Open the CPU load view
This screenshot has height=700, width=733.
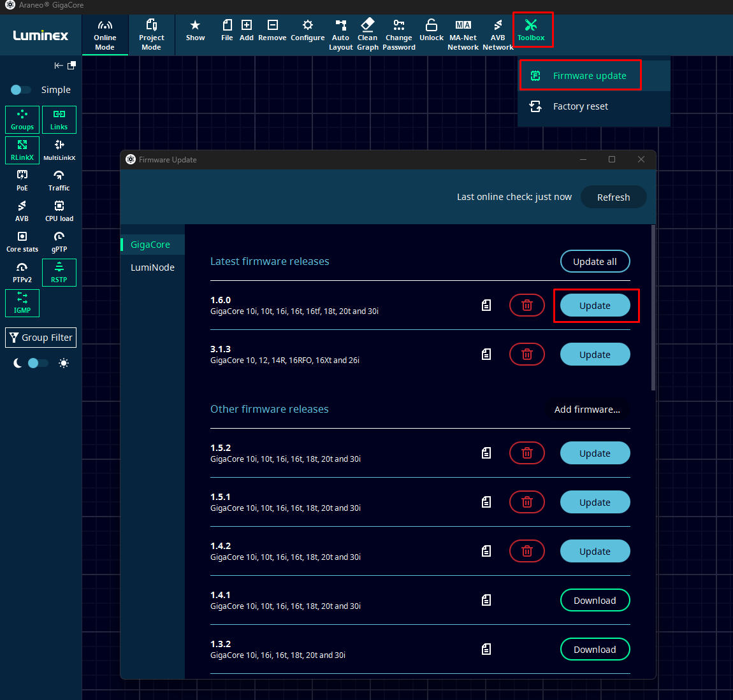pyautogui.click(x=59, y=211)
